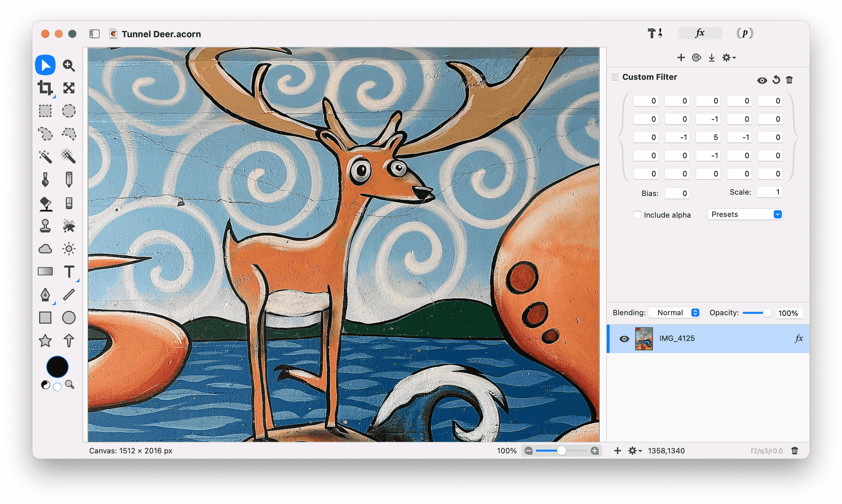Toggle Custom Filter visibility eye

[x=762, y=80]
